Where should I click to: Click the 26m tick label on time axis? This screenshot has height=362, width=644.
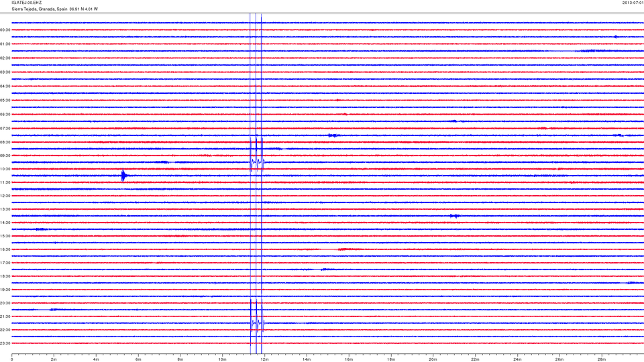559,359
